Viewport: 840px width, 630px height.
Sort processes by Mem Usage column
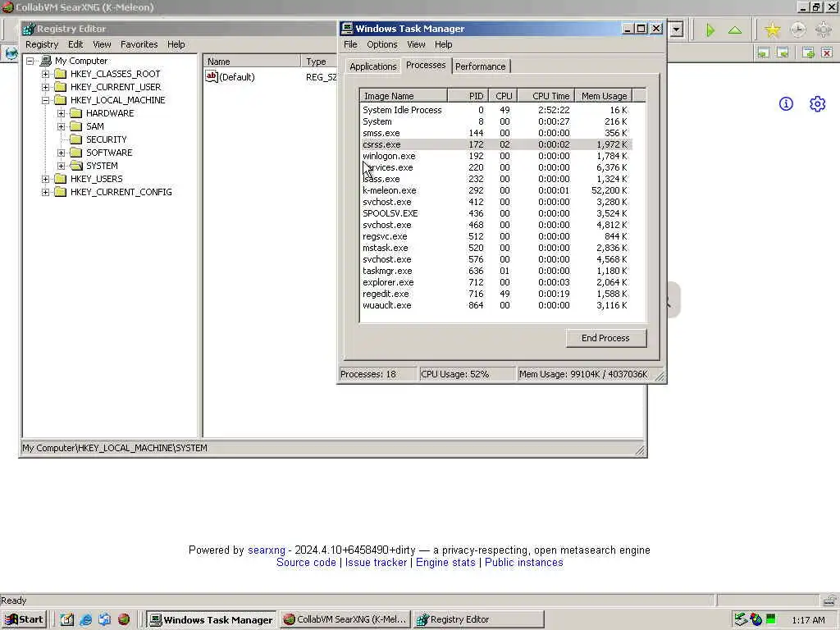(604, 96)
